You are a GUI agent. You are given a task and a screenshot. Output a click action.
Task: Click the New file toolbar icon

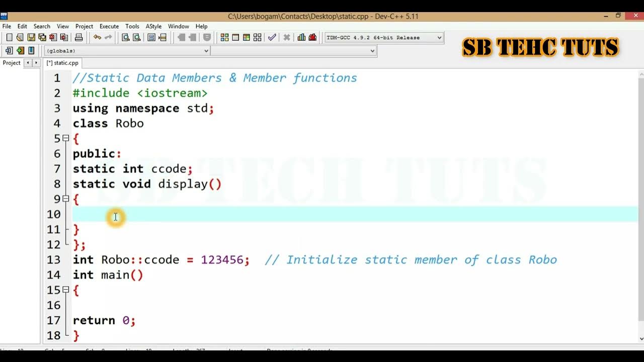[9, 37]
